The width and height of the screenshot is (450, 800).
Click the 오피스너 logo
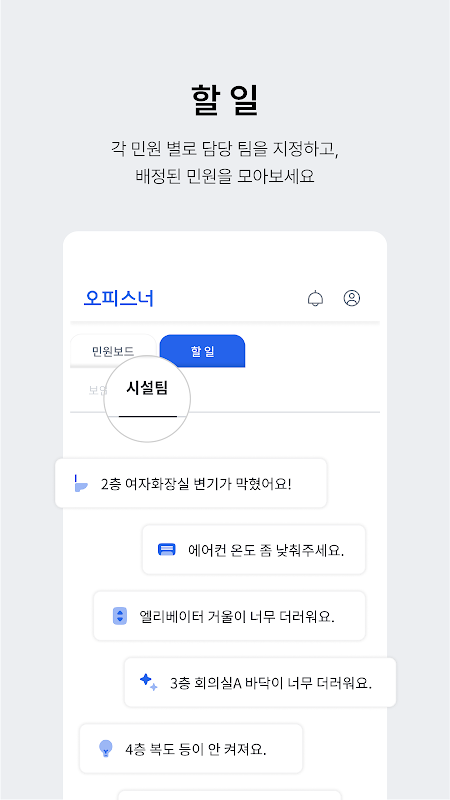(x=119, y=298)
